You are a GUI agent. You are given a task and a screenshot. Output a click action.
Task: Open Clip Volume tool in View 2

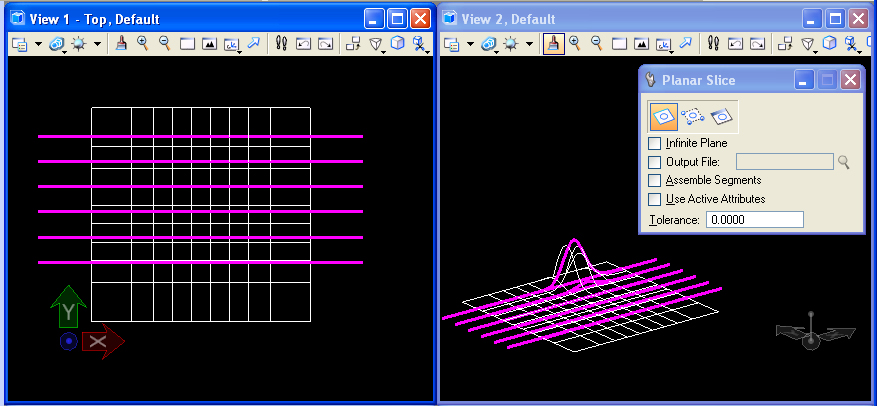(x=851, y=44)
